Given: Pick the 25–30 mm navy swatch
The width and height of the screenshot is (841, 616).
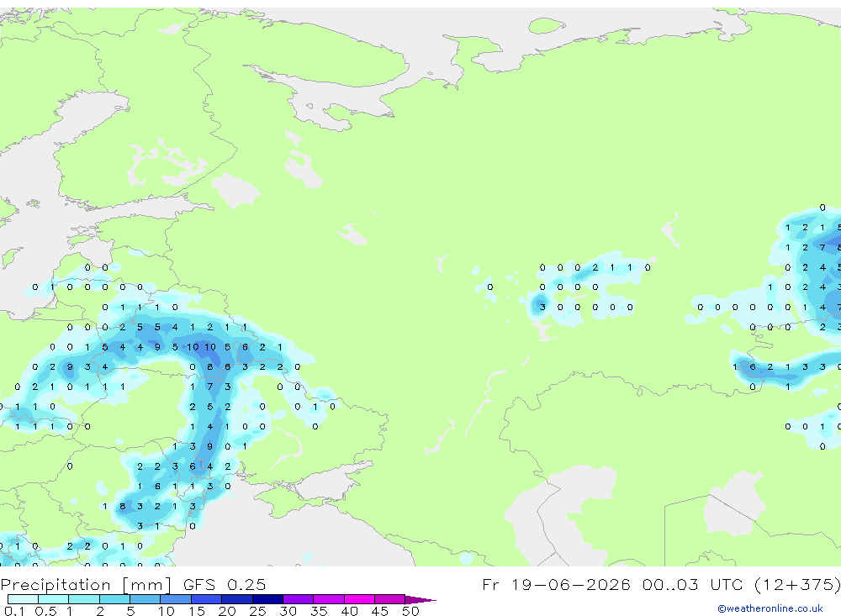Looking at the screenshot, I should click(x=267, y=599).
